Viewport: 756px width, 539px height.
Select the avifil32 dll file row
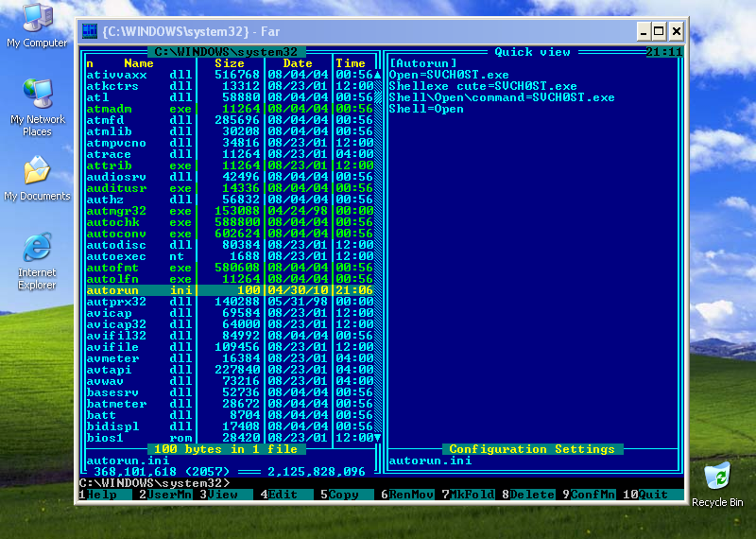pos(230,336)
